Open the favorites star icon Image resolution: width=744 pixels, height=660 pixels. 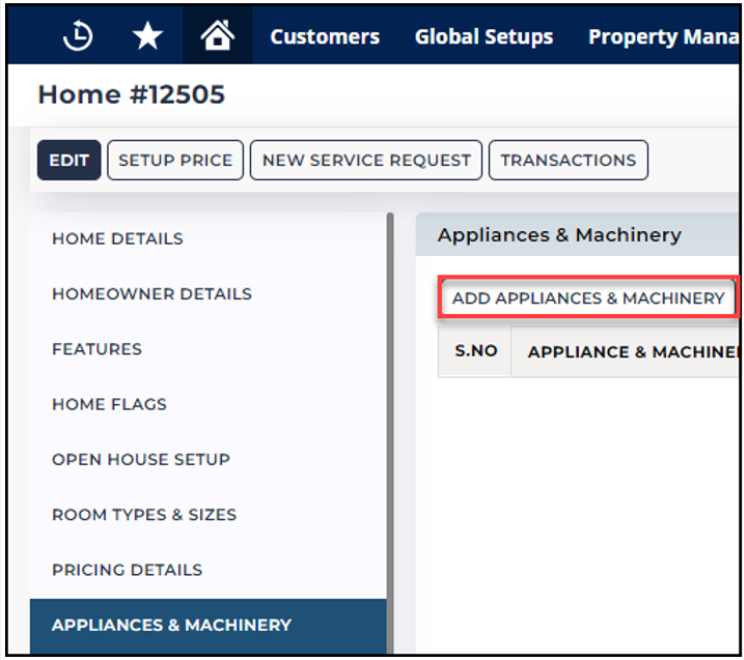pyautogui.click(x=148, y=36)
